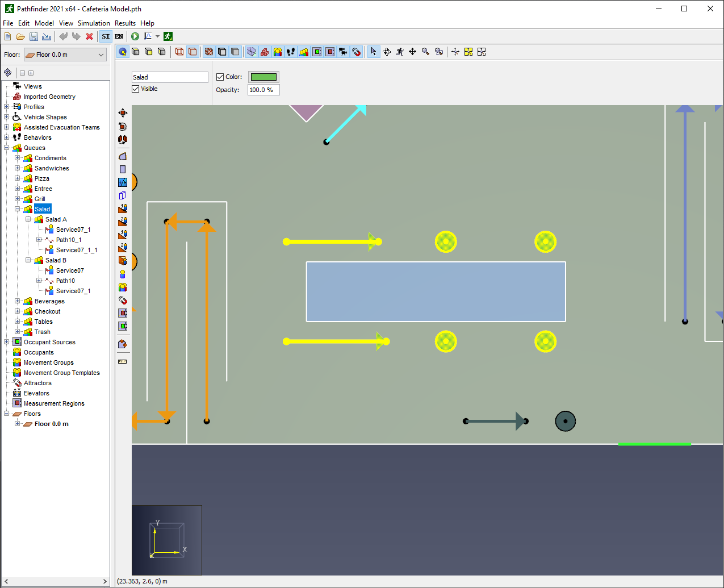
Task: Uncheck the Visible checkbox
Action: [x=136, y=89]
